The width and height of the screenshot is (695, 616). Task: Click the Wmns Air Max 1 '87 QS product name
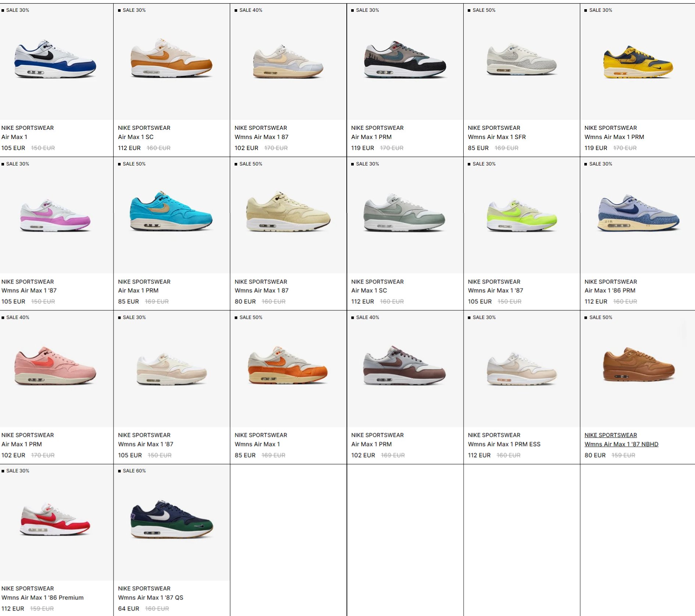point(150,598)
